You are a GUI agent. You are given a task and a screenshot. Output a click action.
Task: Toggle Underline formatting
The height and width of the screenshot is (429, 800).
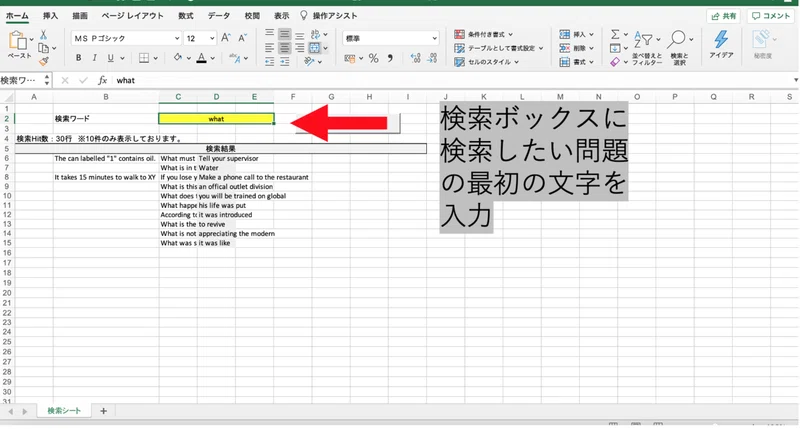tap(110, 58)
